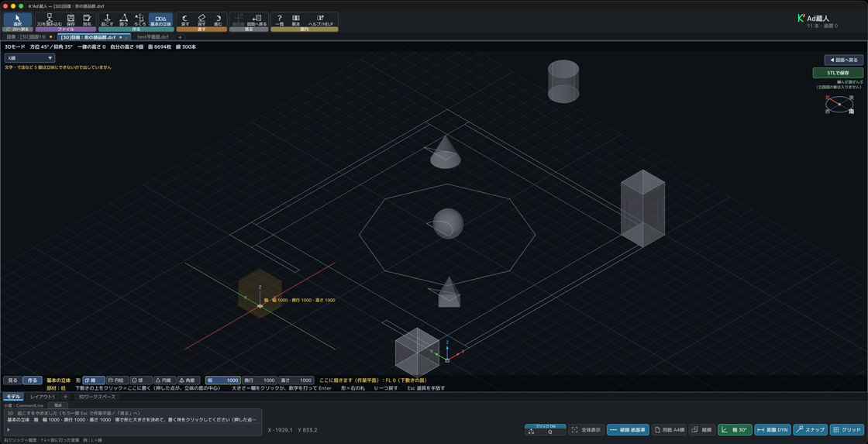
Task: Switch to the モデル tab
Action: (x=14, y=397)
